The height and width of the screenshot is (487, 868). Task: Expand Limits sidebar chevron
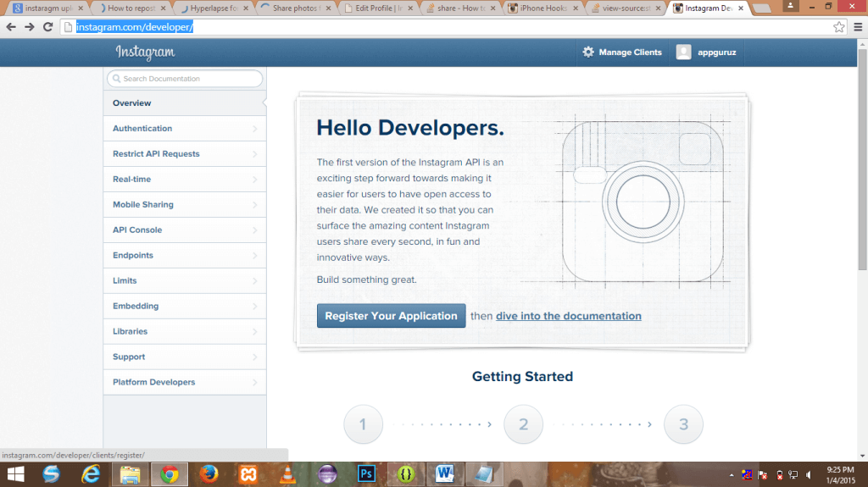254,281
